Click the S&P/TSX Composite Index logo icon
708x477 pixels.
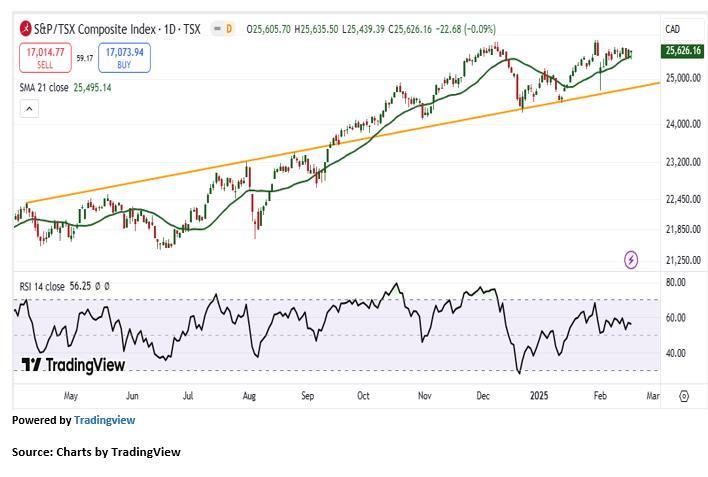point(25,29)
